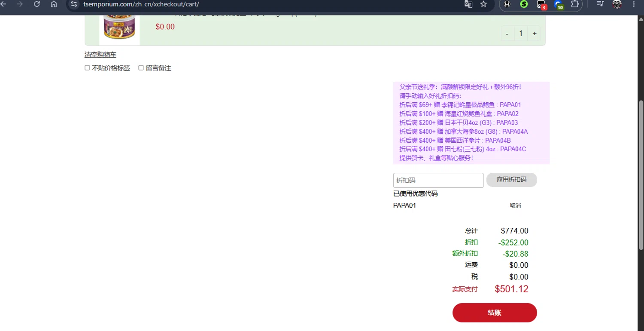Click the discount value -$252.00
This screenshot has width=644, height=331.
tap(513, 242)
